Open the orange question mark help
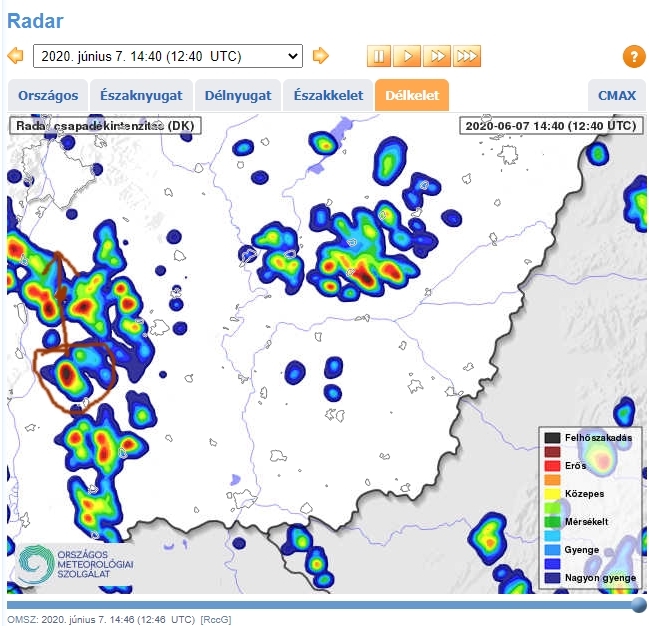 pyautogui.click(x=633, y=57)
